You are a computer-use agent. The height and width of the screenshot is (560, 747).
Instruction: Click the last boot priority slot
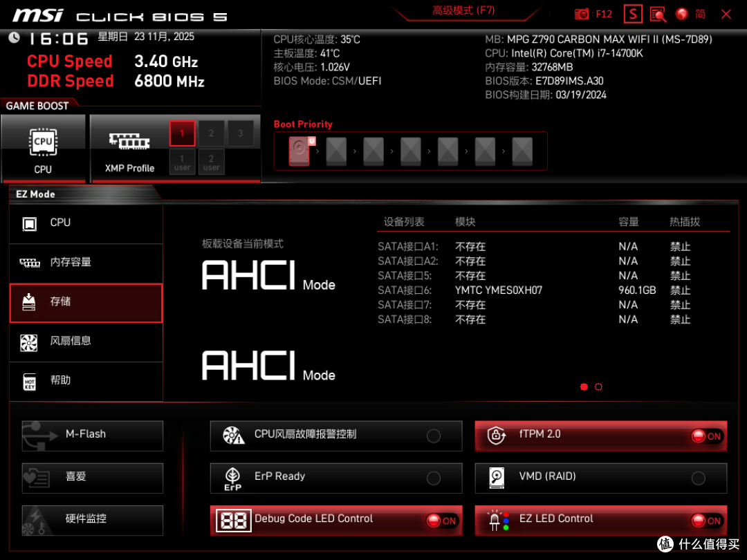(x=522, y=151)
